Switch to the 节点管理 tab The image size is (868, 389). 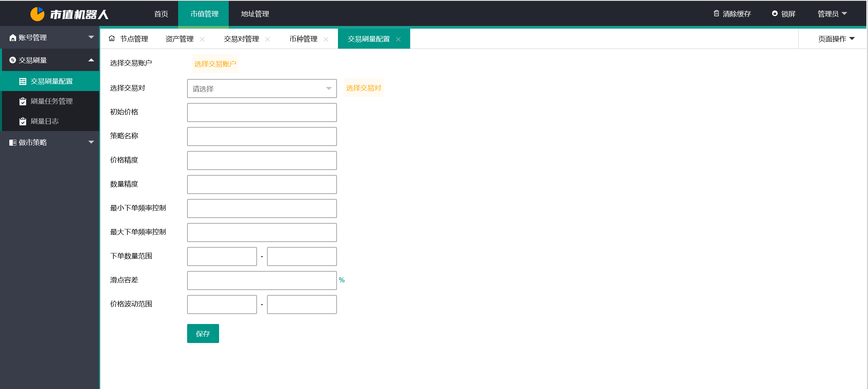coord(134,39)
